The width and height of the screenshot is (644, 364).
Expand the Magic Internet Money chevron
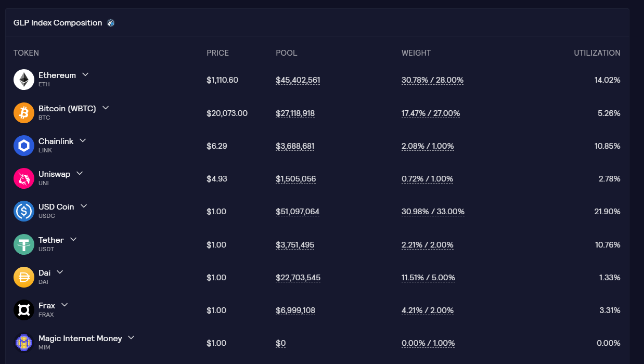(131, 337)
